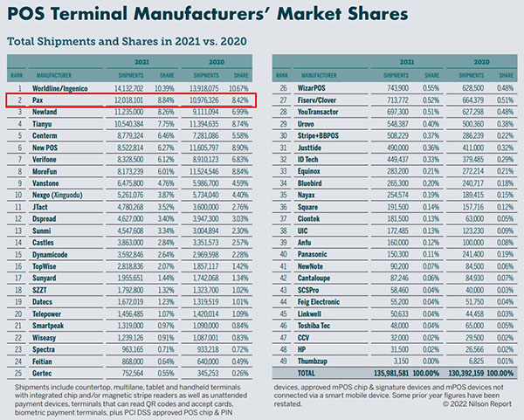Click Pax's 2021 shipments figure 12,018,101
524x420 pixels.
(x=129, y=100)
